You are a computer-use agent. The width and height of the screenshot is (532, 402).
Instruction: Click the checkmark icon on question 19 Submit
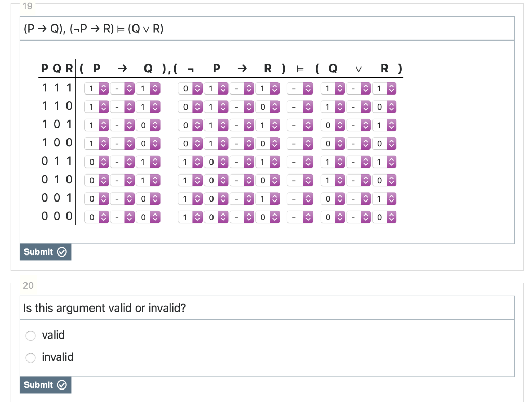coord(62,252)
